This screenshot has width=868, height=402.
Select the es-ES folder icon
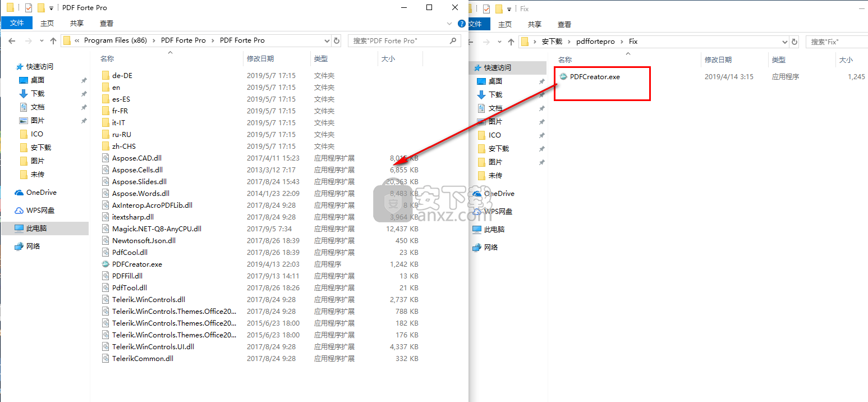pos(106,99)
